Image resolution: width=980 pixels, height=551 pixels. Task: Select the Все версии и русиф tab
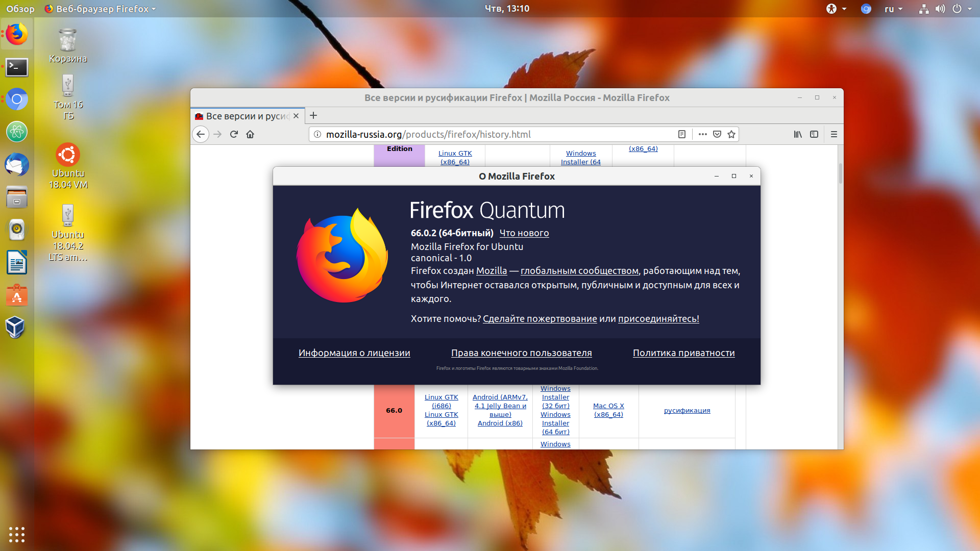coord(248,116)
